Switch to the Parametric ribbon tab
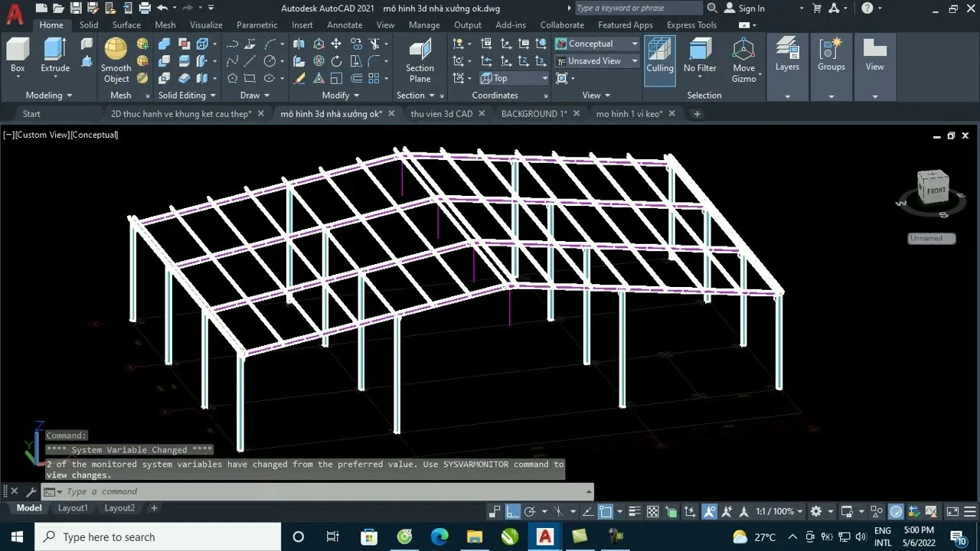Viewport: 980px width, 551px height. click(x=257, y=25)
